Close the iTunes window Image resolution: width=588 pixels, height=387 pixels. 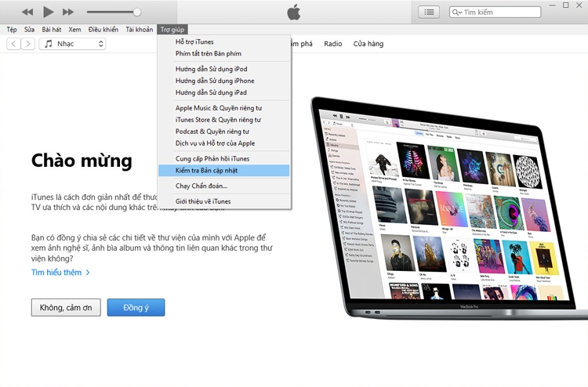[579, 5]
